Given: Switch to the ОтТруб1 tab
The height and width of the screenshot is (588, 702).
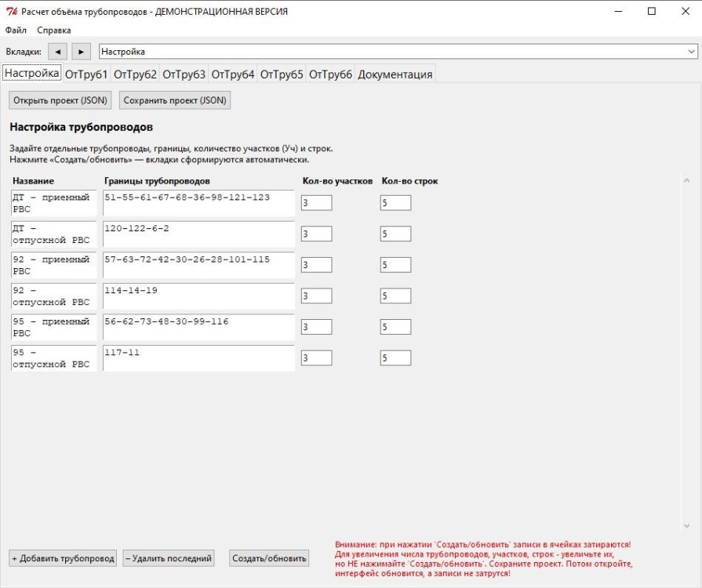Looking at the screenshot, I should click(x=86, y=74).
